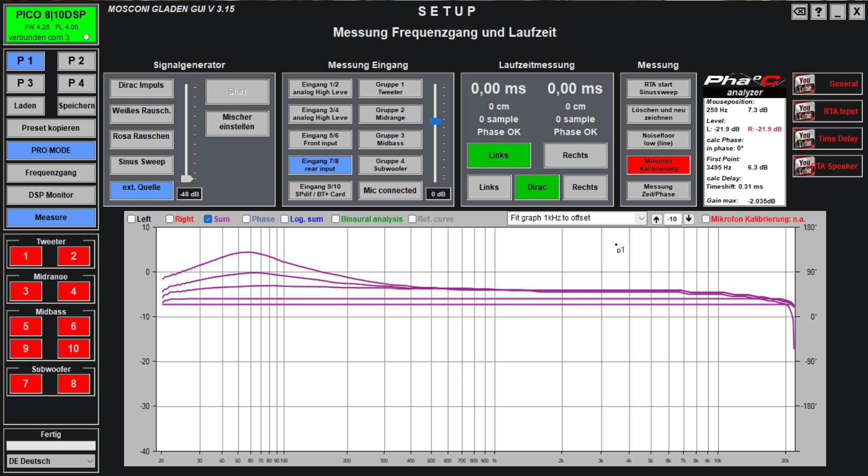
Task: Open the YouTube RTA Speaker tutorial
Action: click(x=827, y=166)
